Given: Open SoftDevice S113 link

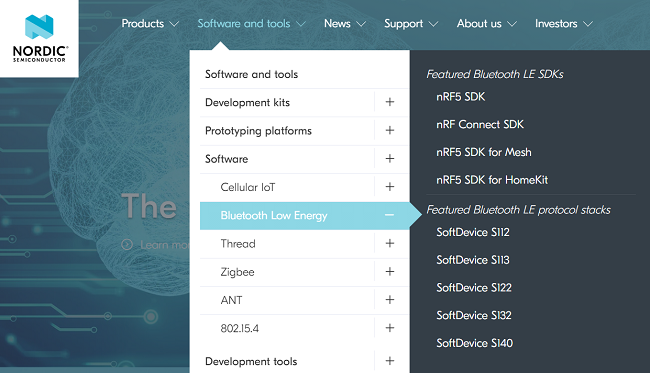Looking at the screenshot, I should (x=473, y=260).
